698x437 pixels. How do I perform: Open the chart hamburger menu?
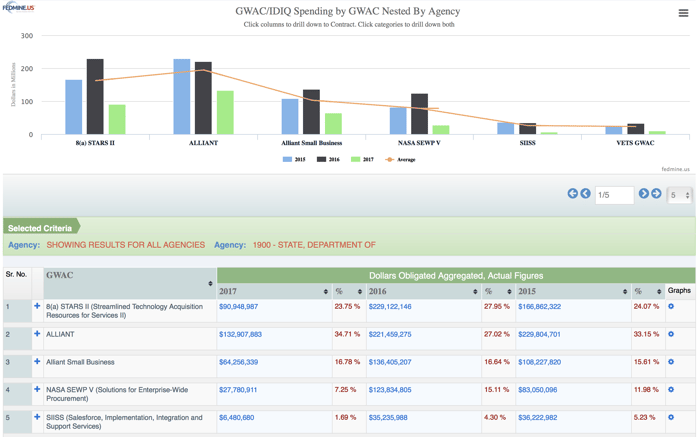[683, 13]
